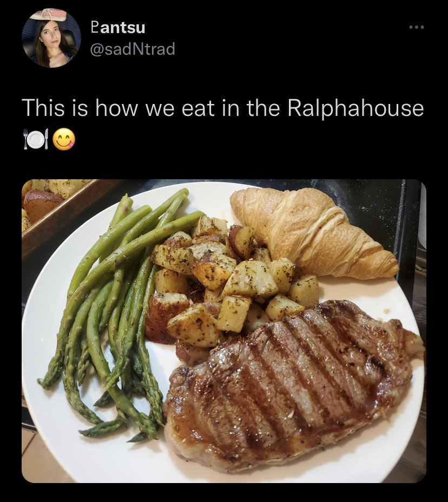Image resolution: width=448 pixels, height=502 pixels.
Task: Click the croissant in the photo
Action: pos(313,232)
